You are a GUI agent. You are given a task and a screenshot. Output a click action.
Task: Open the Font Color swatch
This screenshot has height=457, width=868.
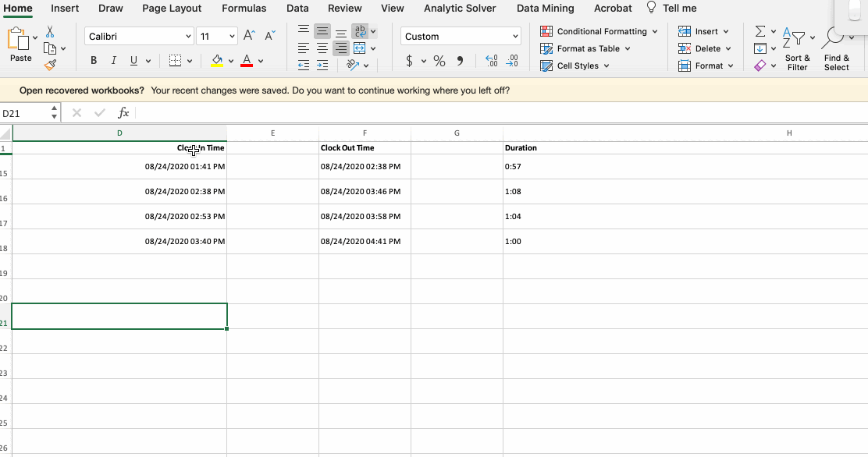click(247, 59)
